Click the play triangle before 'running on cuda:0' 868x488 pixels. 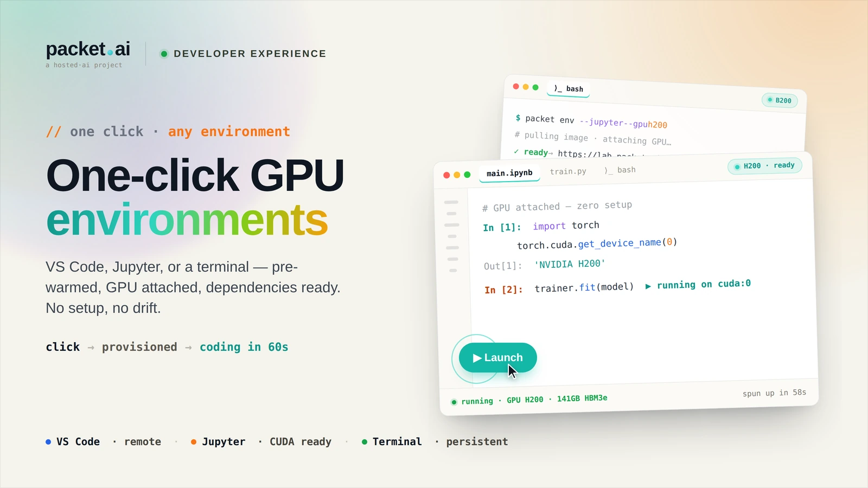click(x=648, y=286)
